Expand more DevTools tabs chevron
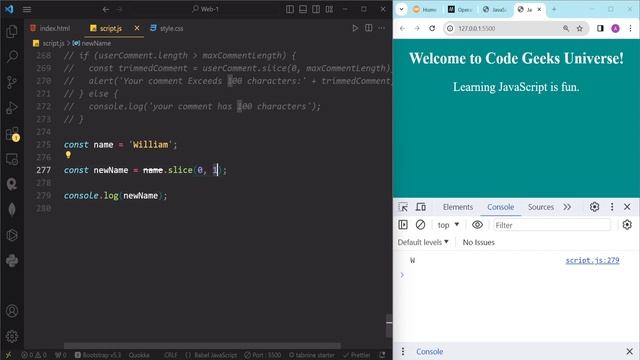 567,207
